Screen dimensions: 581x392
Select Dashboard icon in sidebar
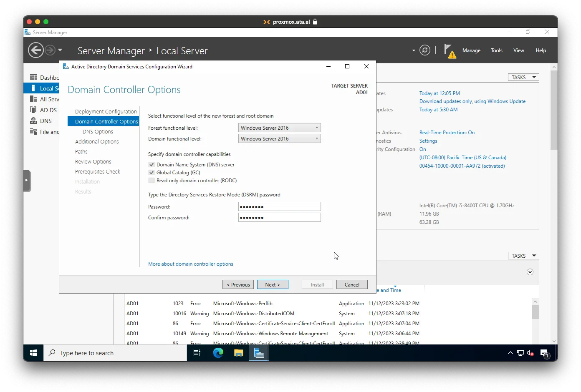click(x=33, y=78)
